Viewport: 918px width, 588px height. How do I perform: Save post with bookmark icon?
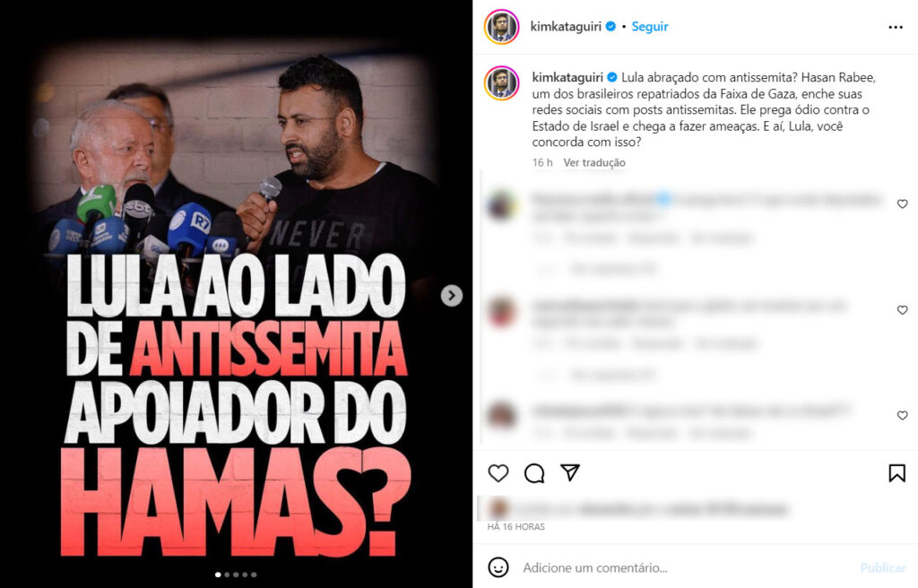[896, 473]
